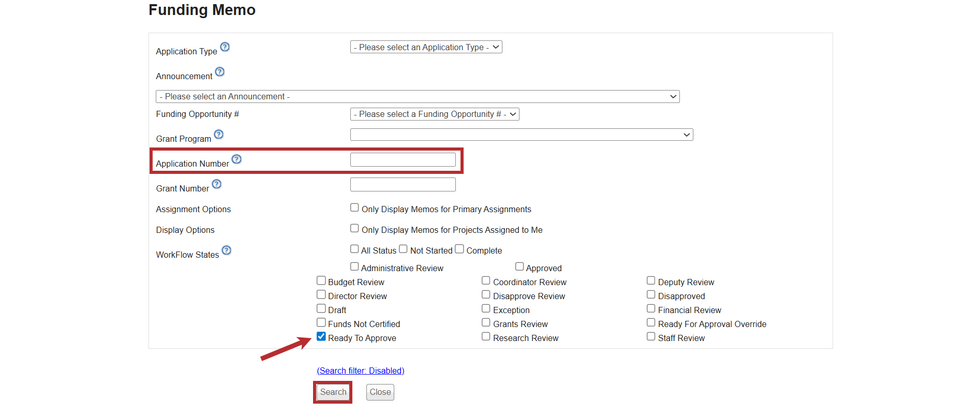
Task: Expand the Announcement dropdown list
Action: tap(417, 97)
